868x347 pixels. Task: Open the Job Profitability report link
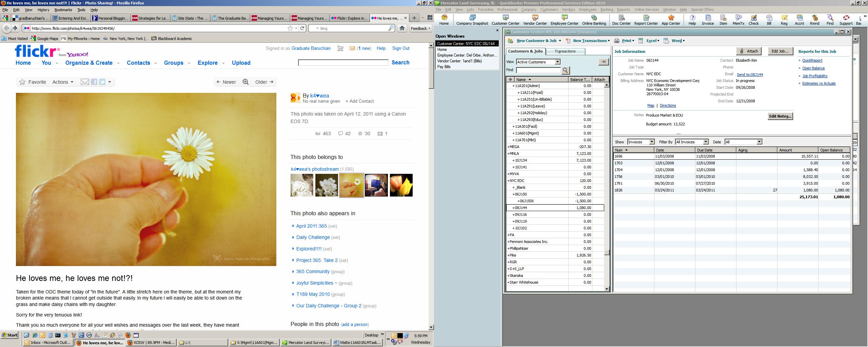tap(815, 76)
